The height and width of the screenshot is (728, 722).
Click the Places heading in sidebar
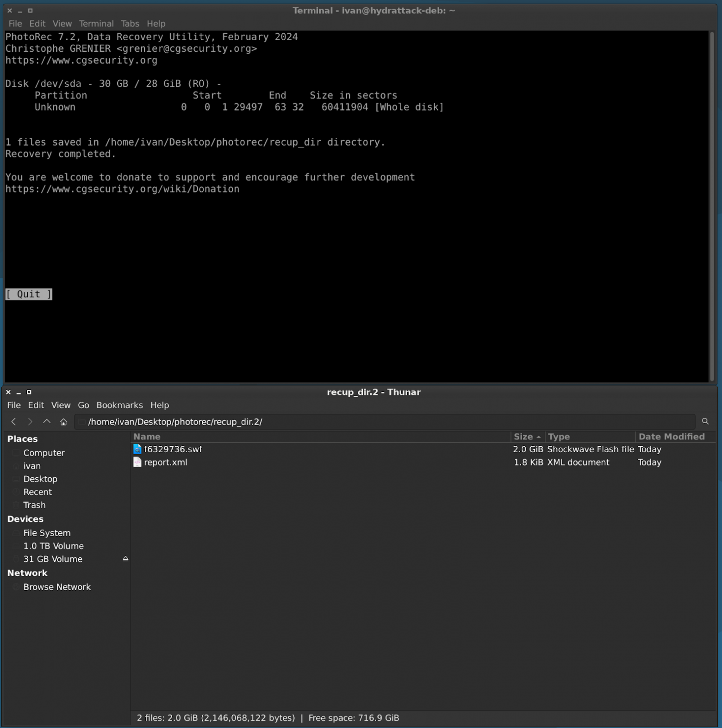tap(22, 438)
